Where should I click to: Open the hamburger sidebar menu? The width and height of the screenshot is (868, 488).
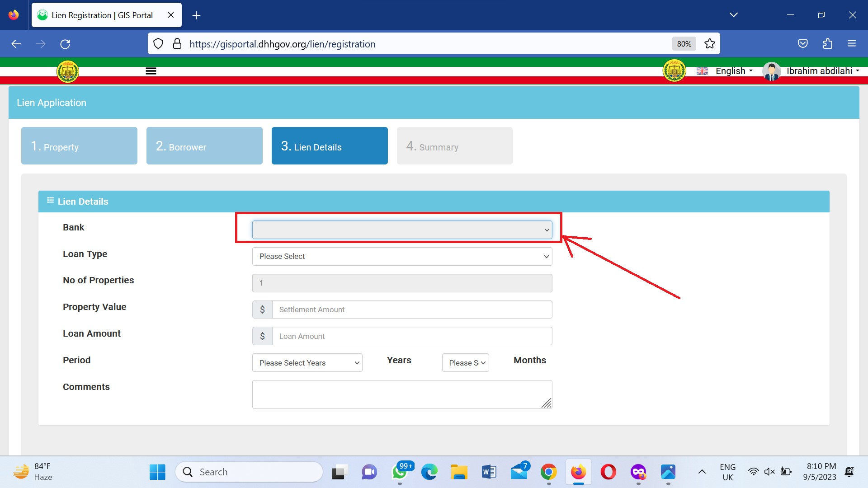[x=151, y=71]
